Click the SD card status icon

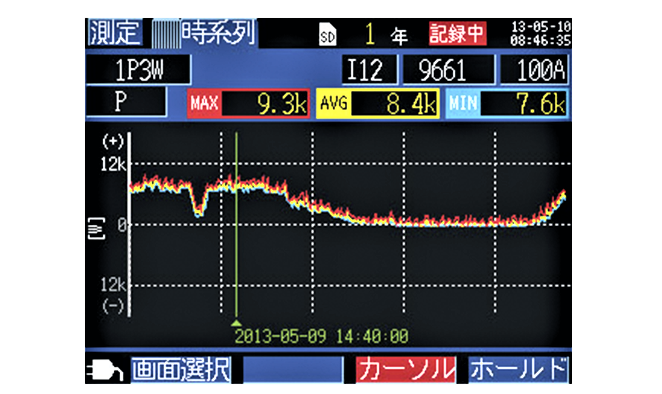(327, 35)
